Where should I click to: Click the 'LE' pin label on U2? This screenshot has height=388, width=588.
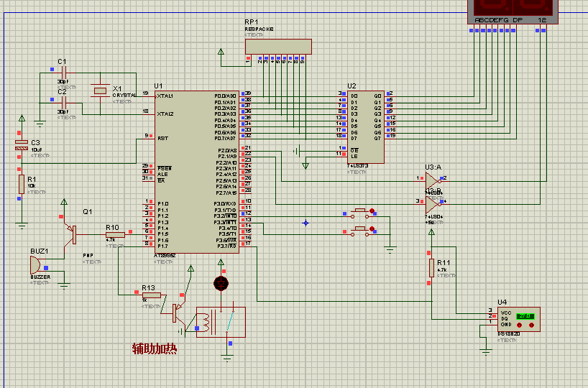tap(354, 157)
